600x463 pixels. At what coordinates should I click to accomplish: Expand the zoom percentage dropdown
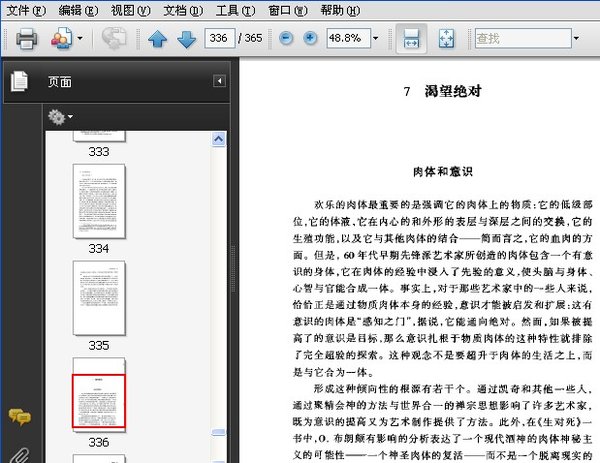click(x=376, y=39)
